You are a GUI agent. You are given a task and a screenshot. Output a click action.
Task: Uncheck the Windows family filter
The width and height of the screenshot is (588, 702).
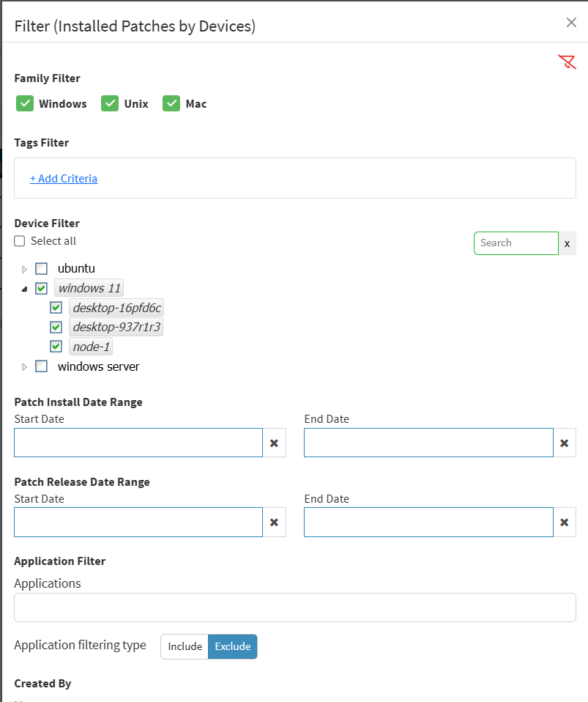pos(25,103)
